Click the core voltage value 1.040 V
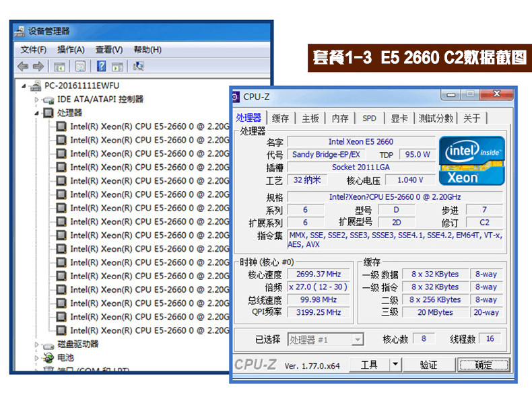This screenshot has height=405, width=532. pos(410,180)
